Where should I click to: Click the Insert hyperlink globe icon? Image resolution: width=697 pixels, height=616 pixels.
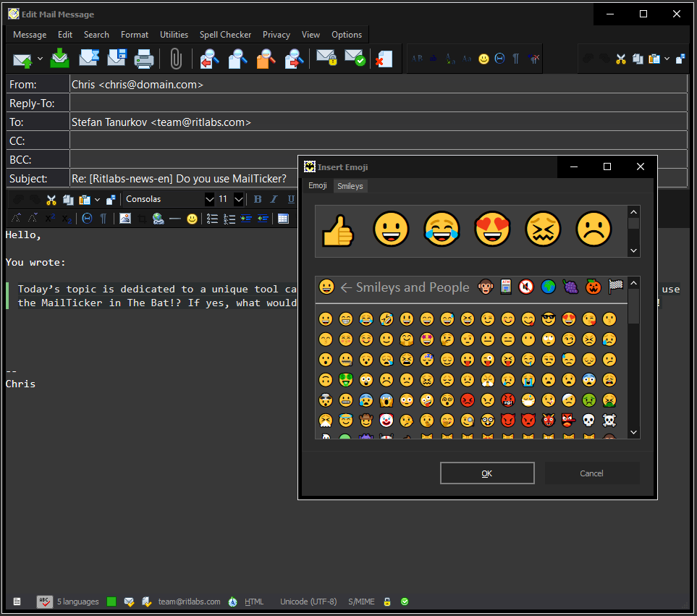(159, 218)
